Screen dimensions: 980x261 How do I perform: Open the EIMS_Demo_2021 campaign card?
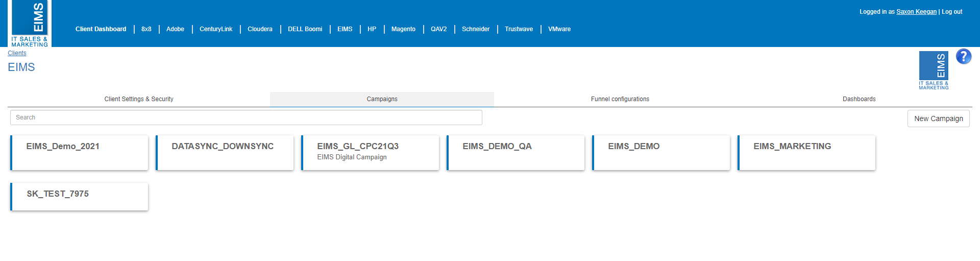pyautogui.click(x=79, y=153)
